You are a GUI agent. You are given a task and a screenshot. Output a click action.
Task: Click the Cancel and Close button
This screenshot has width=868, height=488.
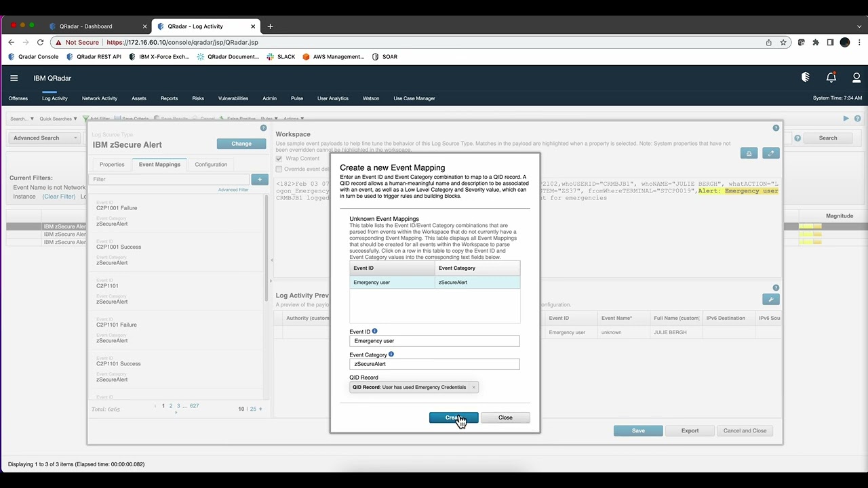coord(745,430)
